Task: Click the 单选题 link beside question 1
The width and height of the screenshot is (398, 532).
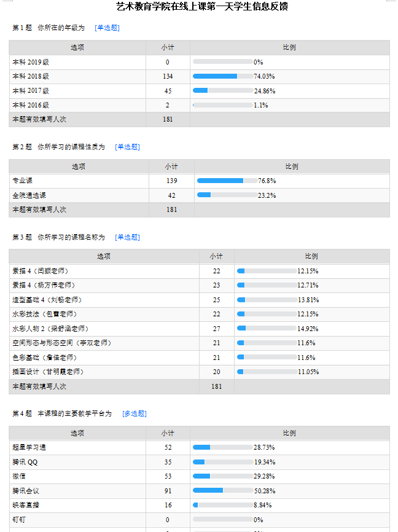Action: click(107, 28)
